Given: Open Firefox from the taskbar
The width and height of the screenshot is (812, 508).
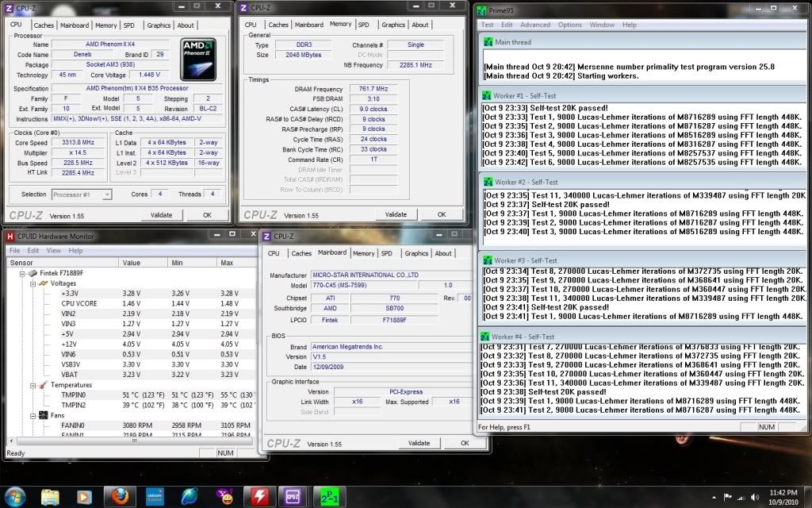Looking at the screenshot, I should (x=121, y=496).
